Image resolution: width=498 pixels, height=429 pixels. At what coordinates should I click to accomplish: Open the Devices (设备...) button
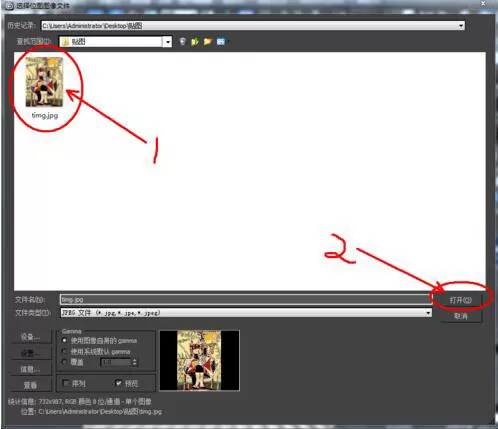pyautogui.click(x=31, y=337)
